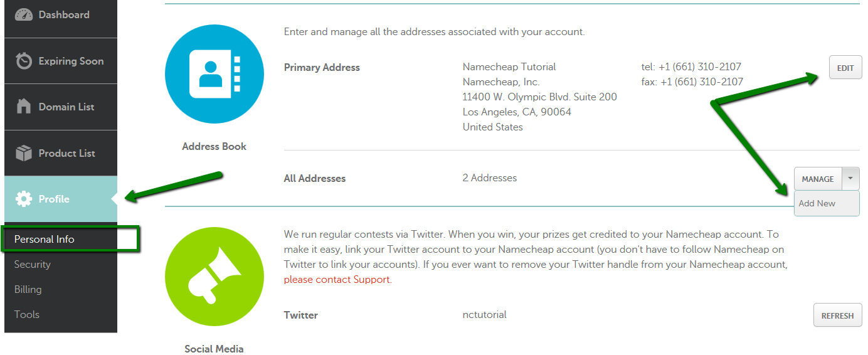The height and width of the screenshot is (355, 868).
Task: Click the Dashboard gauge icon
Action: (24, 14)
